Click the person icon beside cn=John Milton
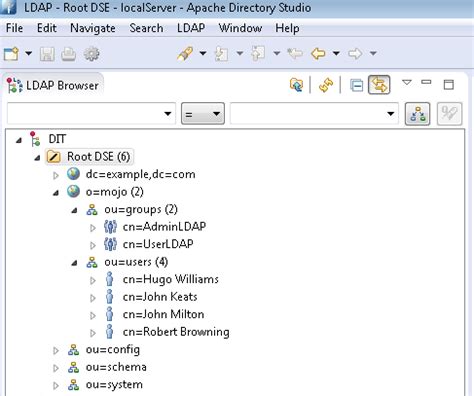Image resolution: width=474 pixels, height=396 pixels. coord(109,314)
